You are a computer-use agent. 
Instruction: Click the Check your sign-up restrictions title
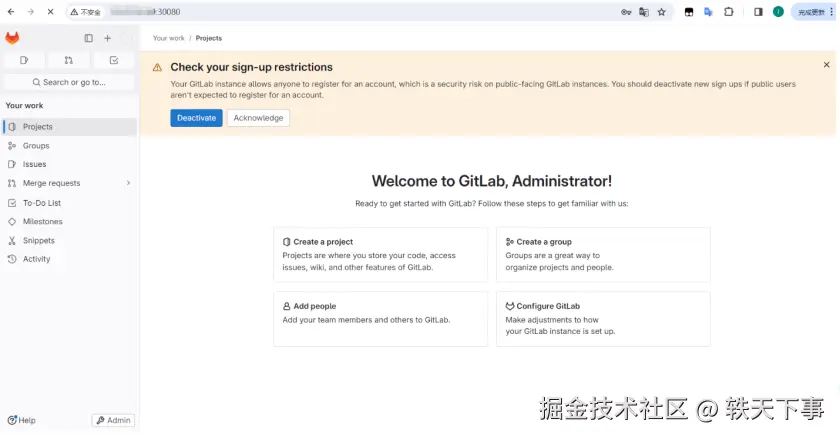click(x=251, y=67)
